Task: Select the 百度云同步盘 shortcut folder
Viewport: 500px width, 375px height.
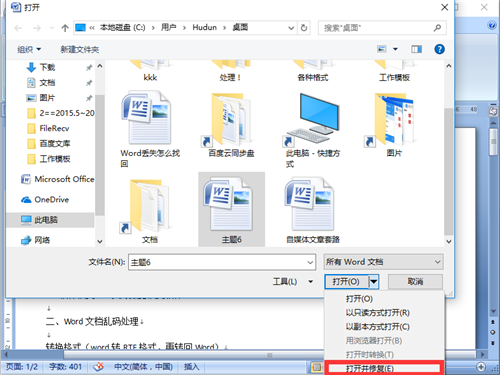Action: point(231,125)
